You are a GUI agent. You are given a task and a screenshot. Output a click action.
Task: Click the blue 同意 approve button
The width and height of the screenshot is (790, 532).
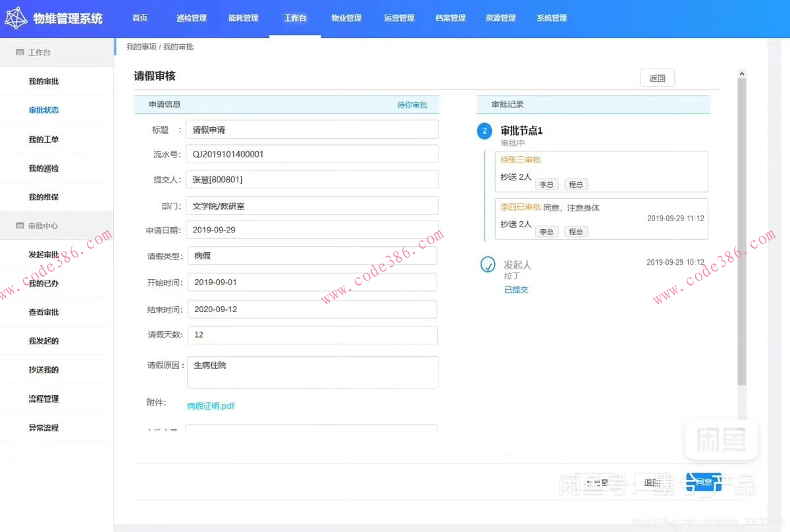coord(703,482)
